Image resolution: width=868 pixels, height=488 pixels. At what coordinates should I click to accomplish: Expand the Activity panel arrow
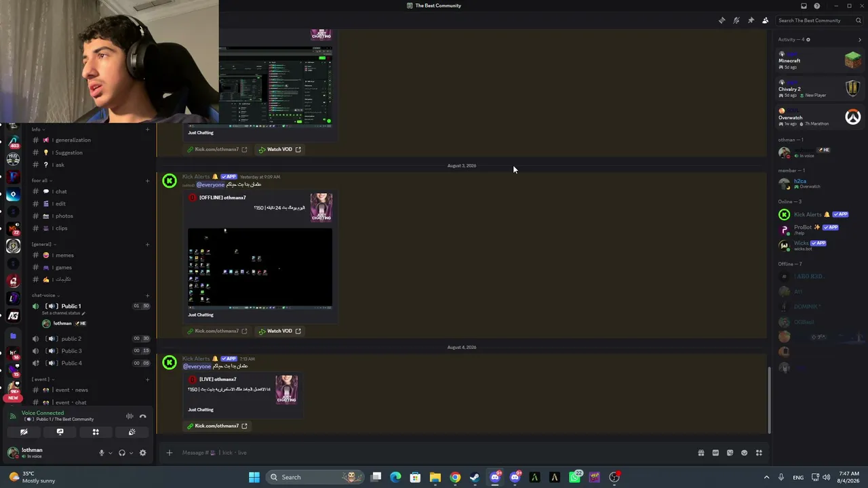(860, 39)
